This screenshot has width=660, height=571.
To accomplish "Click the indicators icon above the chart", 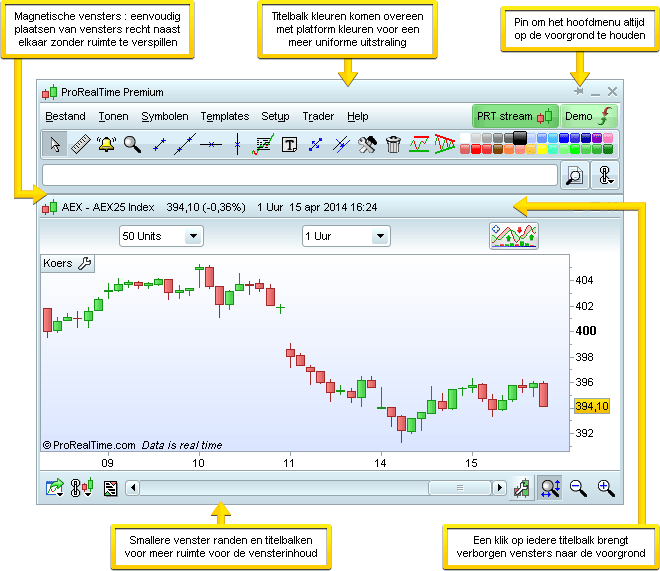I will (514, 236).
